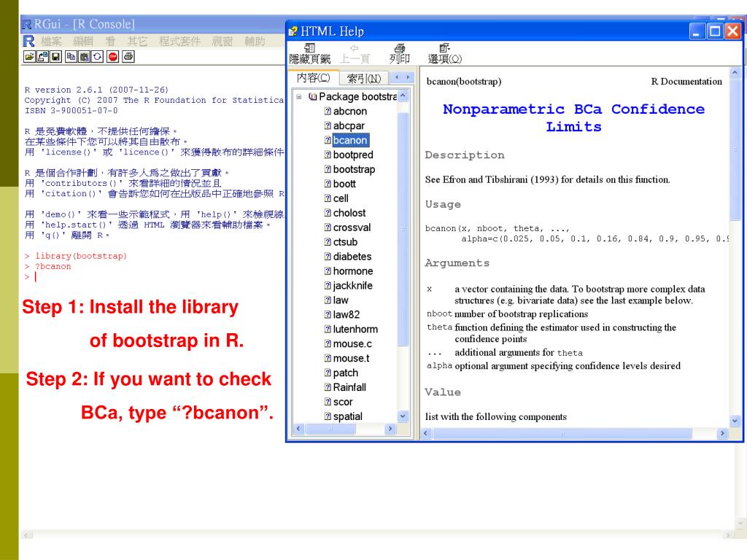747x560 pixels.
Task: Switch to the 索引 index tab
Action: (363, 78)
